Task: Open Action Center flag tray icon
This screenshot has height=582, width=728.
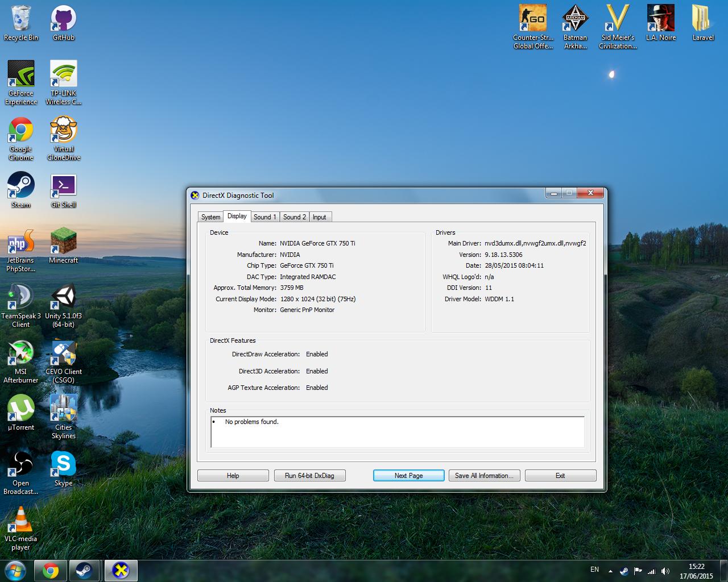Action: click(x=638, y=571)
